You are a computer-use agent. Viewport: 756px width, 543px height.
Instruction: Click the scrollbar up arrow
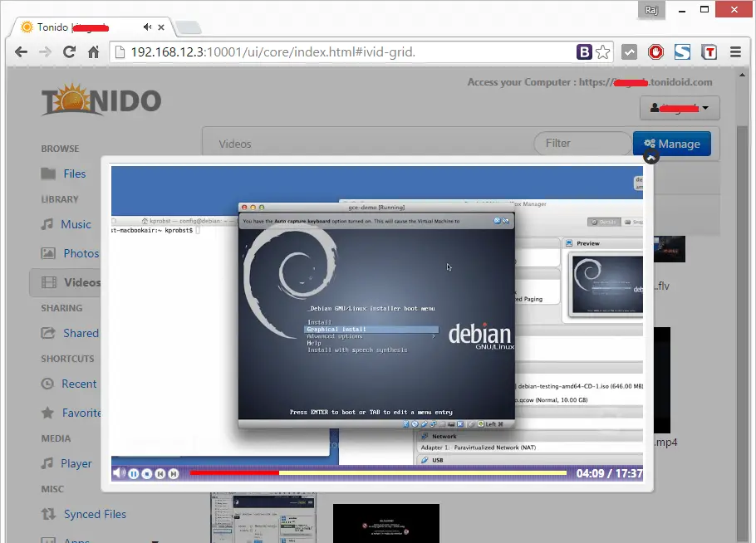742,75
